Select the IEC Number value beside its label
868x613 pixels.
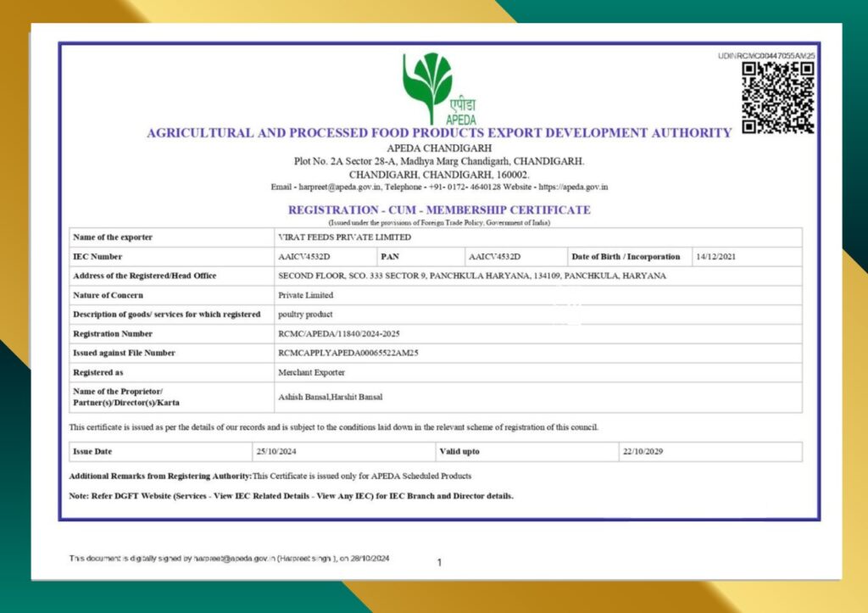[x=304, y=256]
